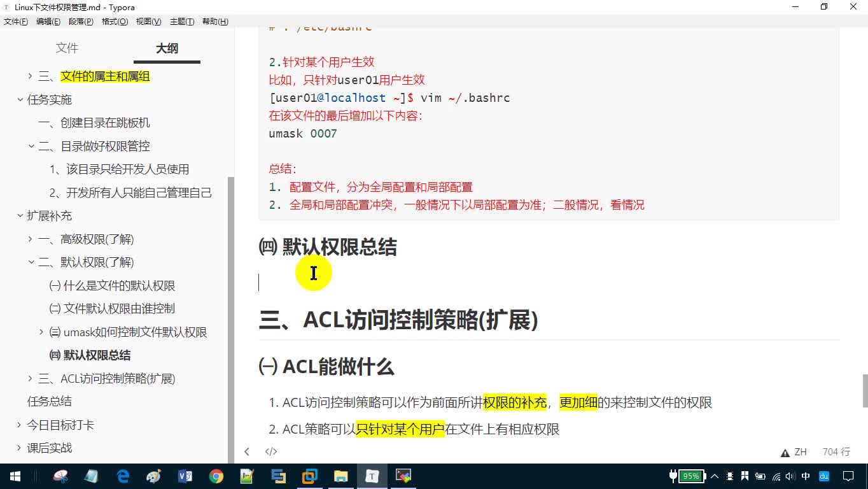Open the paint palette app in taskbar
868x489 pixels.
[154, 476]
